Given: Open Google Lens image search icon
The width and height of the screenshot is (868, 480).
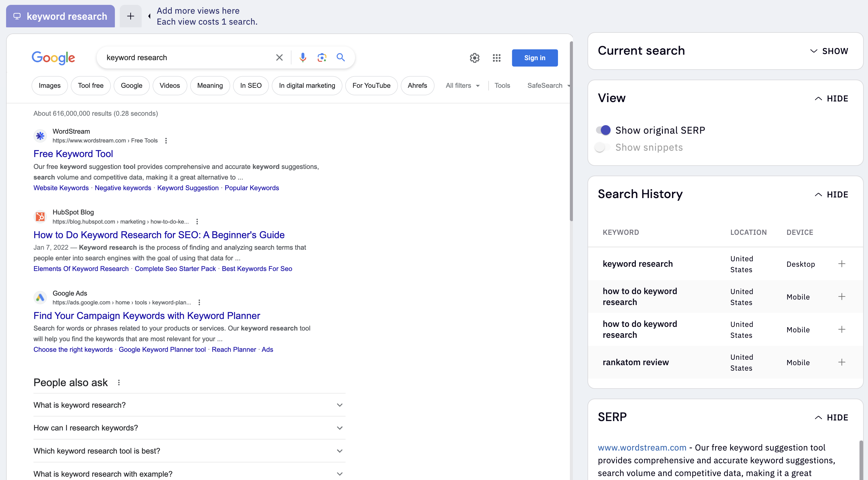Looking at the screenshot, I should 322,58.
